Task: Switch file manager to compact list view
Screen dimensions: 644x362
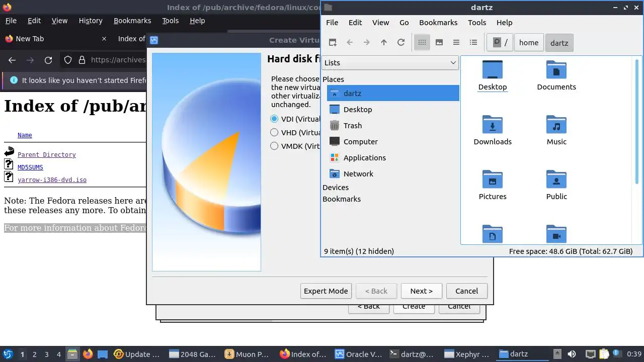Action: tap(456, 43)
